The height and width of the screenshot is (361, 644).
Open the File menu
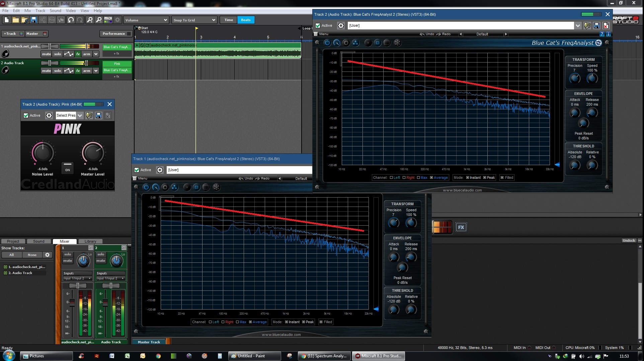point(5,11)
